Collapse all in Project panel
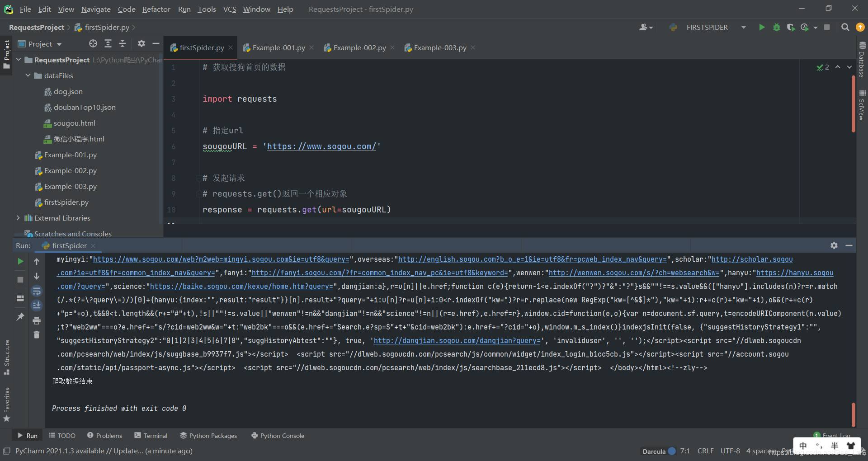 click(x=123, y=43)
